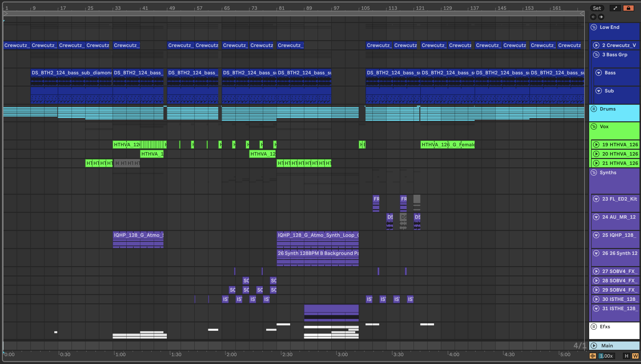641x364 pixels.
Task: Unfold track 20 HTHVA_126 arrow icon
Action: point(596,154)
